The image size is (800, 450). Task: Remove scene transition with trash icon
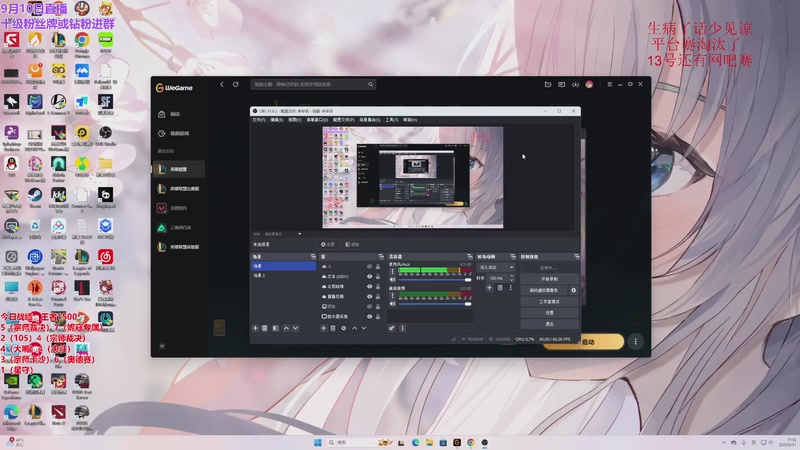(501, 288)
